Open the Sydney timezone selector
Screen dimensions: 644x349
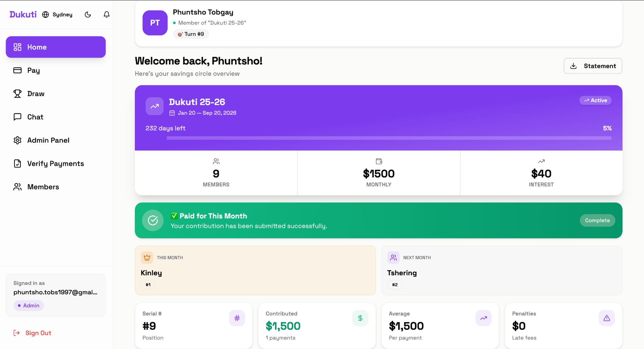(x=57, y=14)
